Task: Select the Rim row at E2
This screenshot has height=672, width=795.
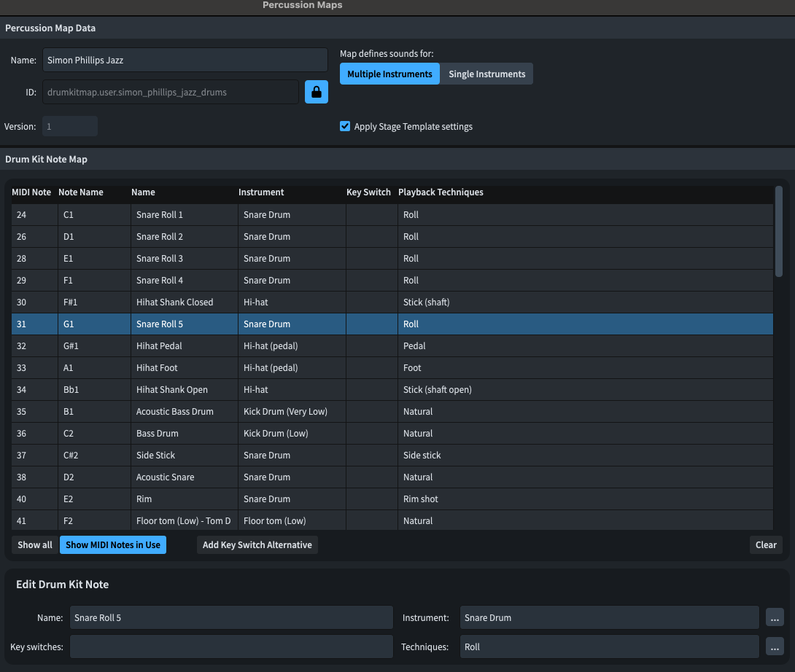Action: point(392,499)
